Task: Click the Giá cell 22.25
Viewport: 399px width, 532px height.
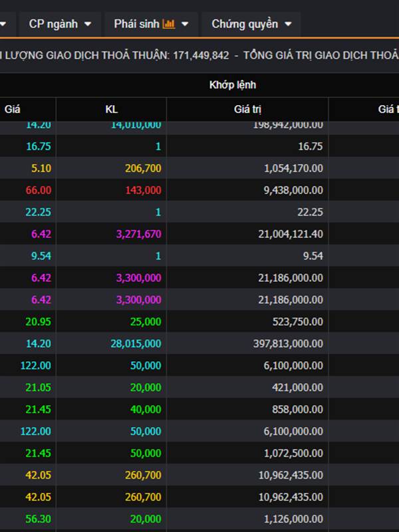Action: point(39,212)
